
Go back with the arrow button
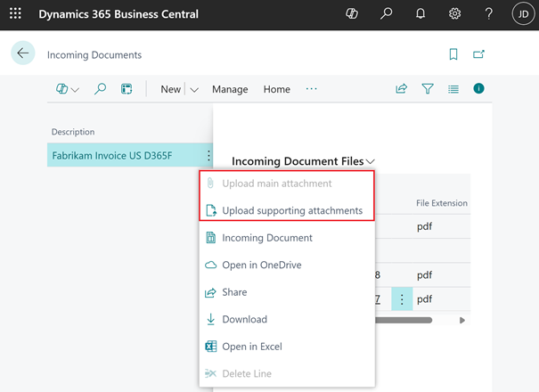[23, 53]
